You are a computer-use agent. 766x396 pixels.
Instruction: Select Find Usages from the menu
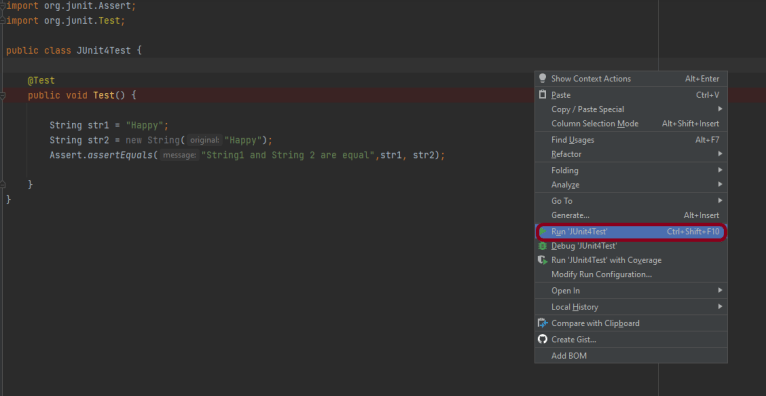(631, 140)
